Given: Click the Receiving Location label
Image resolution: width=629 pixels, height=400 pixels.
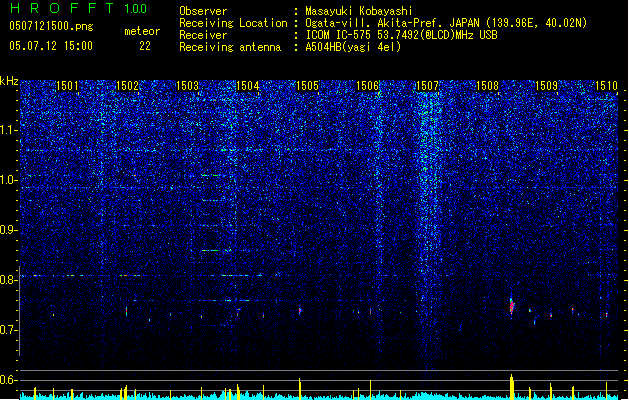Looking at the screenshot, I should click(x=233, y=23).
